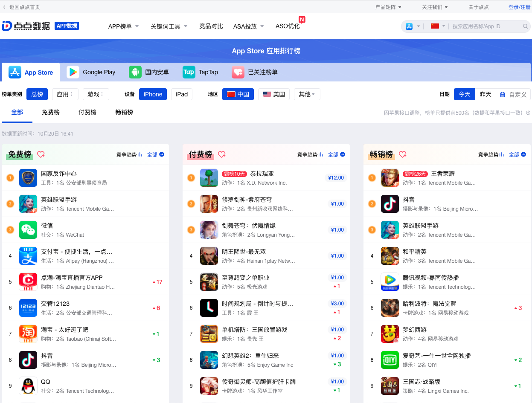Image resolution: width=532 pixels, height=403 pixels.
Task: Open the 淘宝 app icon
Action: 28,334
